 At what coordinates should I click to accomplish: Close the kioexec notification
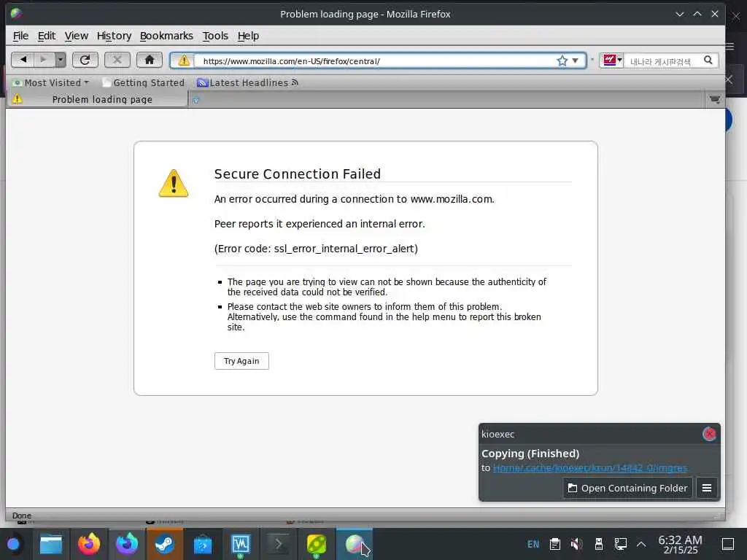pos(709,434)
